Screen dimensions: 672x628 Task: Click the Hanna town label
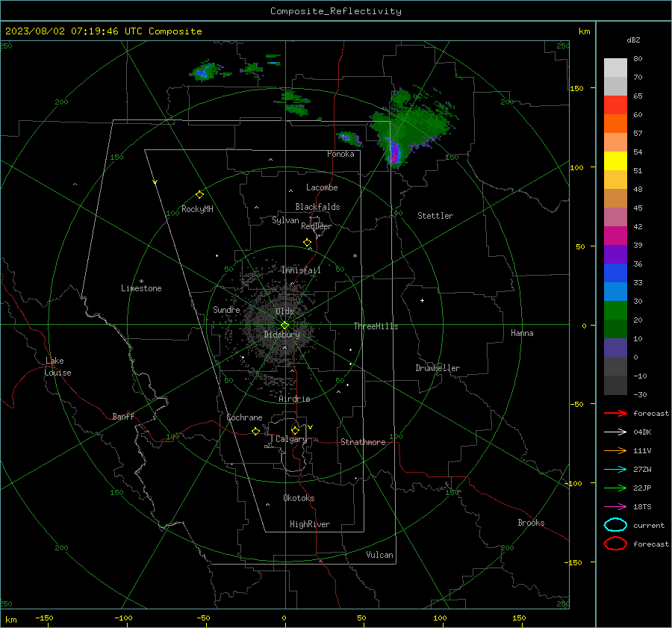522,333
